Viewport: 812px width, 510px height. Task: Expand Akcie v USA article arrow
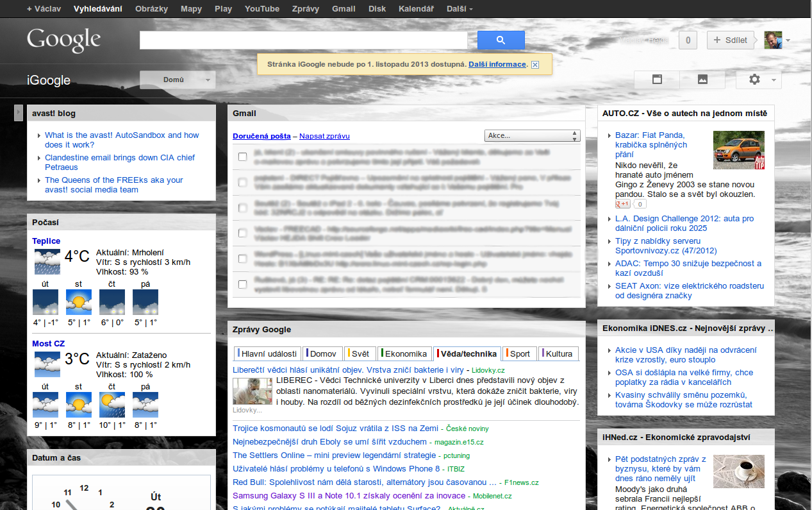608,350
